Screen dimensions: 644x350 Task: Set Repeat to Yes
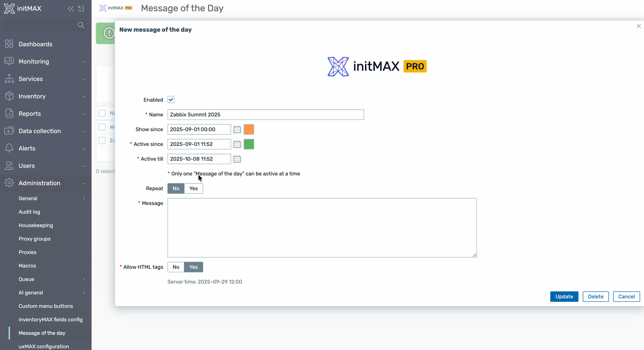194,189
